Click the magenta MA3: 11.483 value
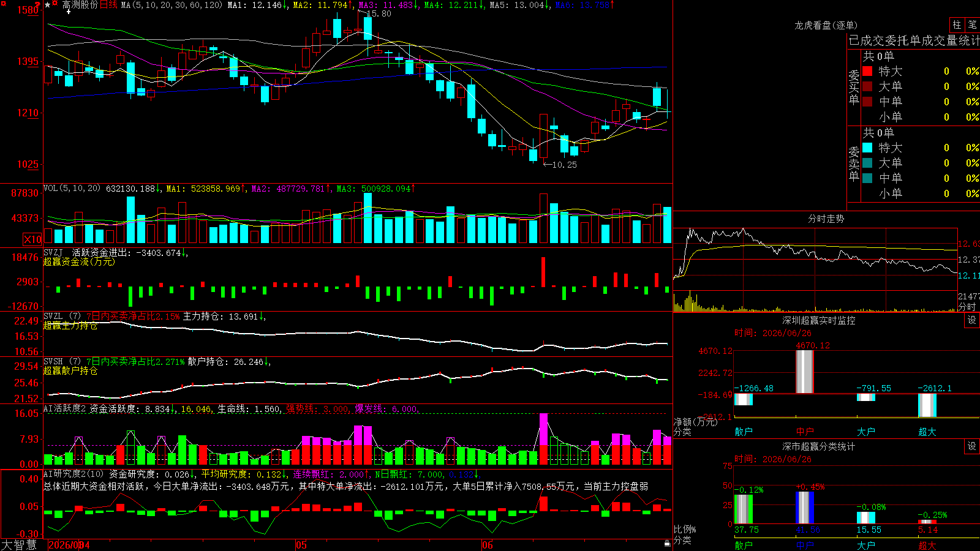The height and width of the screenshot is (551, 980). point(386,5)
